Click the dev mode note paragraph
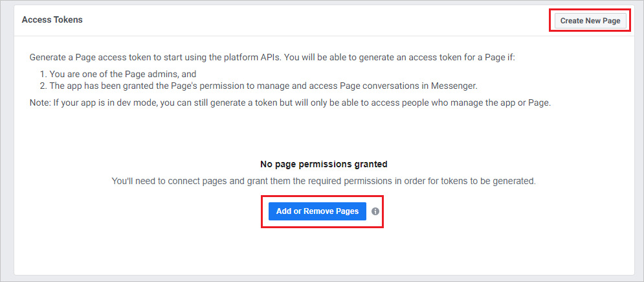 coord(290,103)
